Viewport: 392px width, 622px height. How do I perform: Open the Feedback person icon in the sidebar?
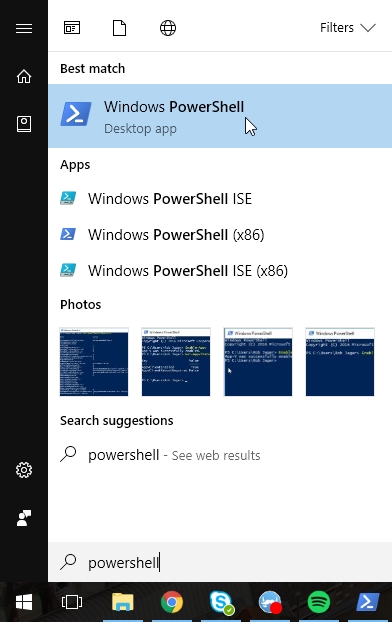(x=24, y=518)
